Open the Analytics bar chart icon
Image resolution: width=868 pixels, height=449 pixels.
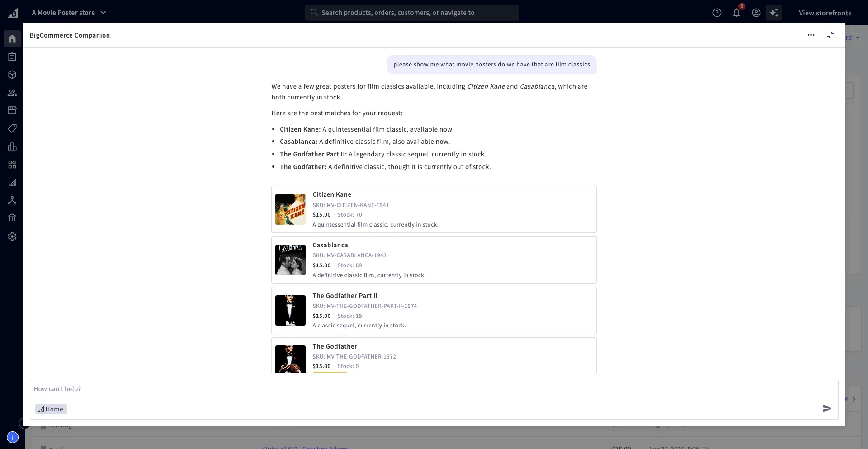(12, 147)
